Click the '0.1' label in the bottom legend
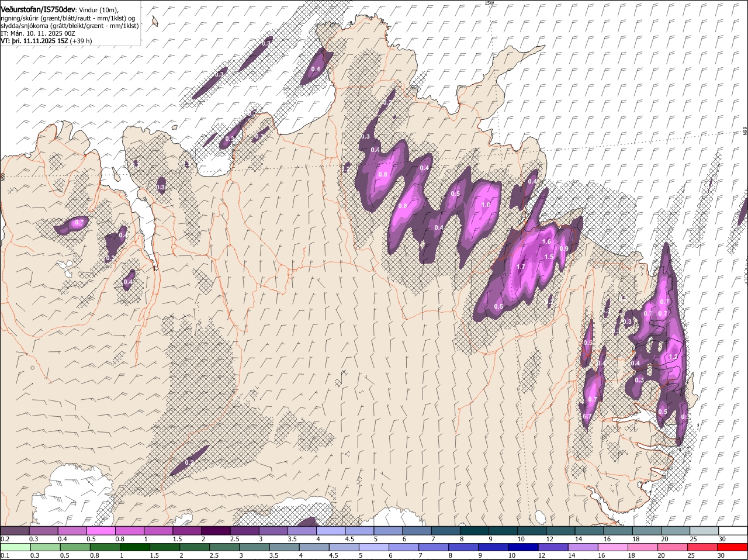Image resolution: width=748 pixels, height=560 pixels. tap(5, 555)
